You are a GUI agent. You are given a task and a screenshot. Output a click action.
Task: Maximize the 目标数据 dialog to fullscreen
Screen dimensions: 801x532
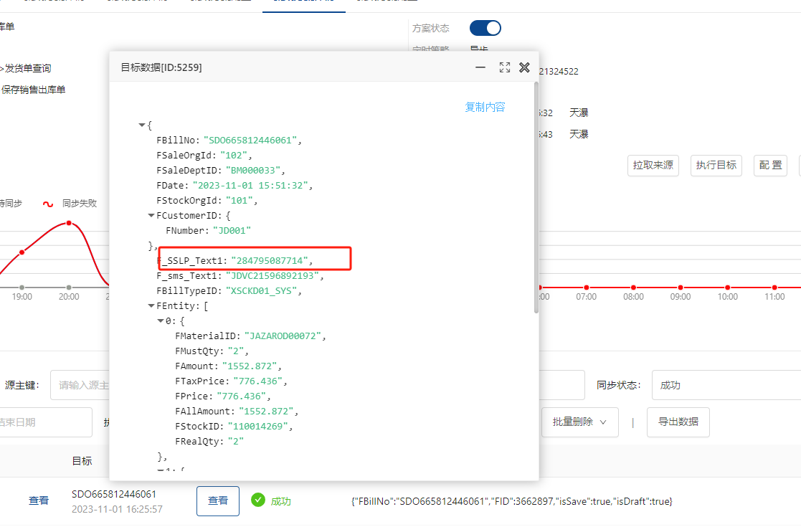click(x=504, y=67)
